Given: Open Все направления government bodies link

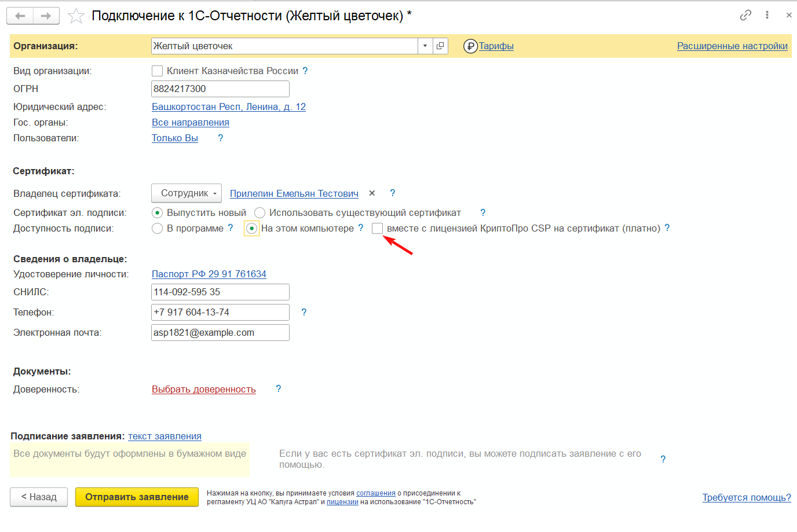Looking at the screenshot, I should point(191,122).
